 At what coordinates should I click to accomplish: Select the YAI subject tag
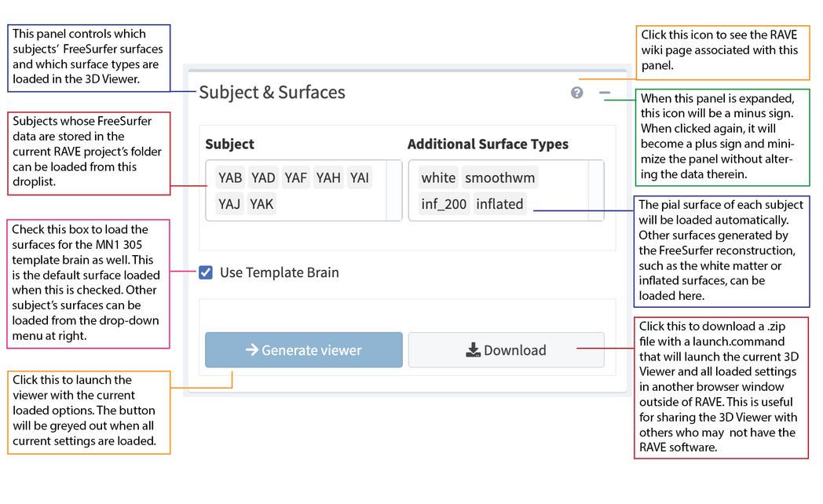pyautogui.click(x=360, y=177)
